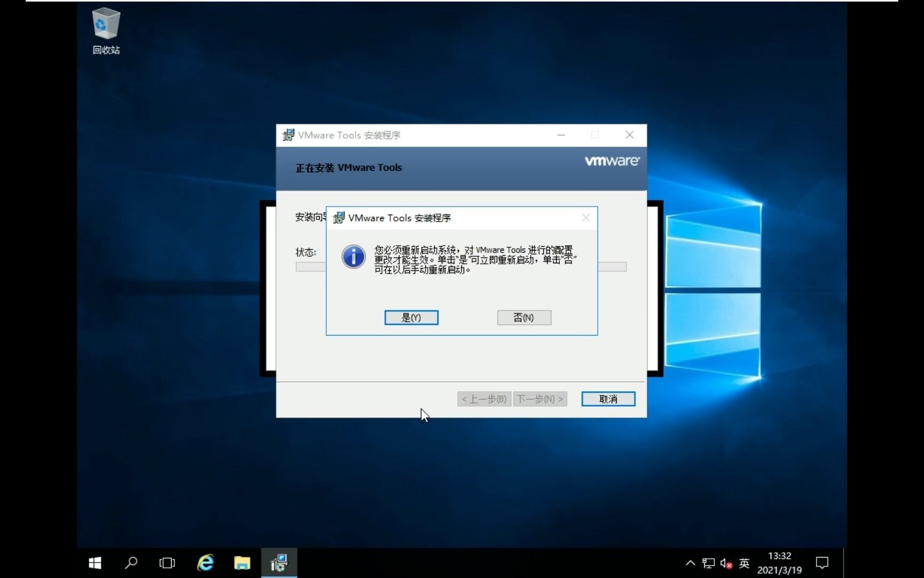Open the clock showing 13:32
Image resolution: width=924 pixels, height=578 pixels.
780,563
